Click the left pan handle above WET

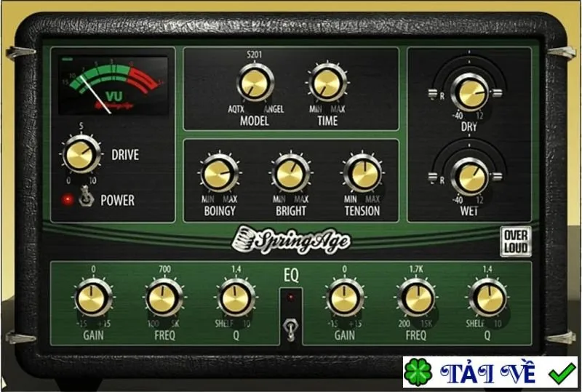coord(433,177)
